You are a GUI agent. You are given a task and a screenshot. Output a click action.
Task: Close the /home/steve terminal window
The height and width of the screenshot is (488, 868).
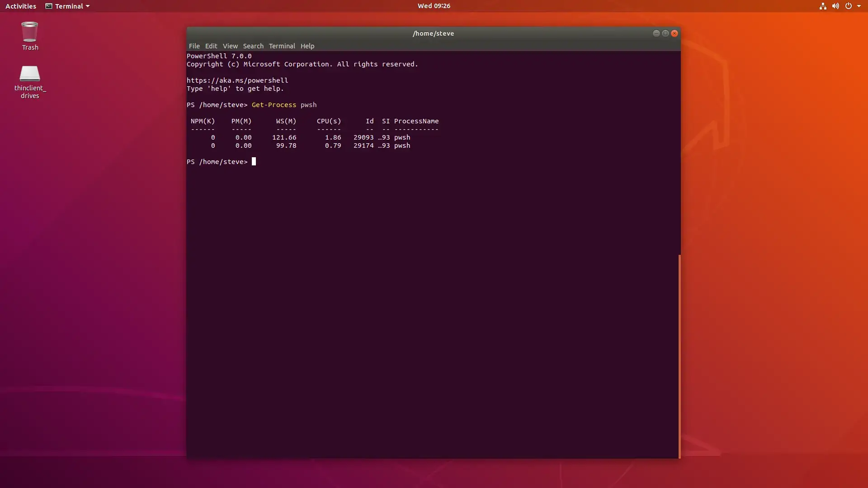coord(675,33)
